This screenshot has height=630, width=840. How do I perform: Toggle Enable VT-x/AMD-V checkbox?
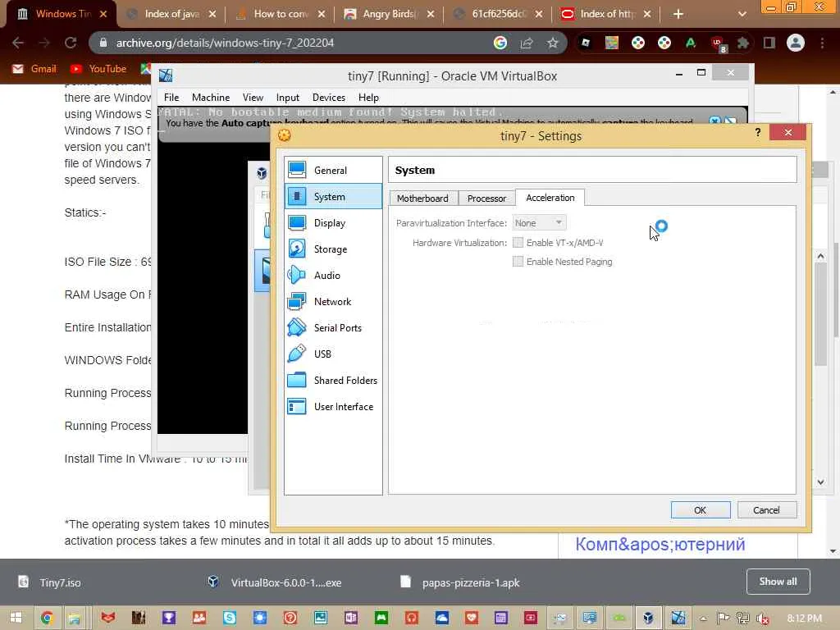tap(518, 243)
